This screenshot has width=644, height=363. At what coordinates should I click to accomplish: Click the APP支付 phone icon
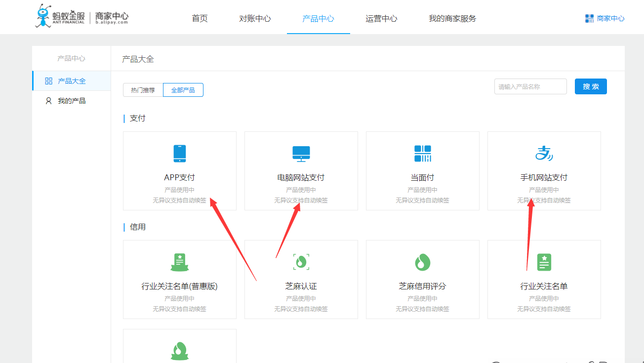point(180,154)
